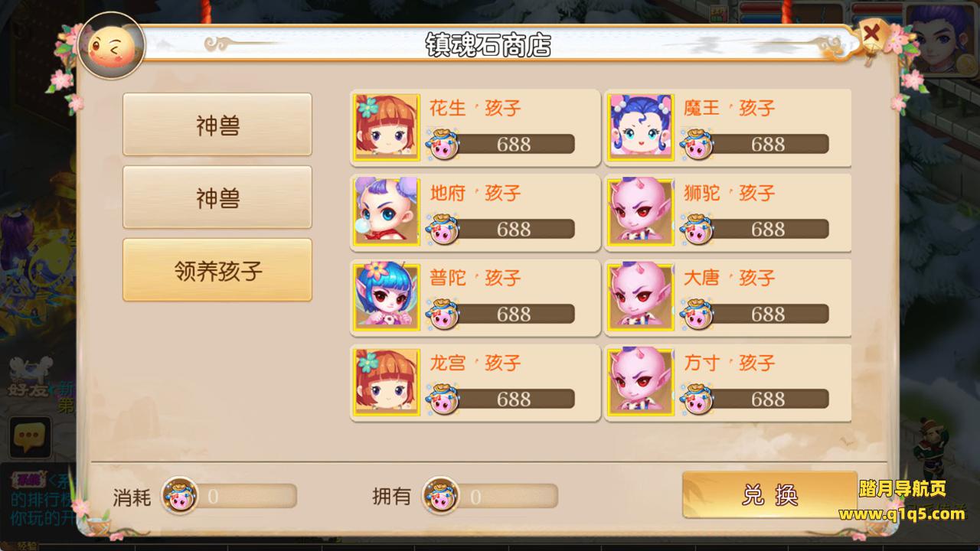Select the 龙宫 child avatar portrait
This screenshot has height=551, width=980.
click(387, 382)
